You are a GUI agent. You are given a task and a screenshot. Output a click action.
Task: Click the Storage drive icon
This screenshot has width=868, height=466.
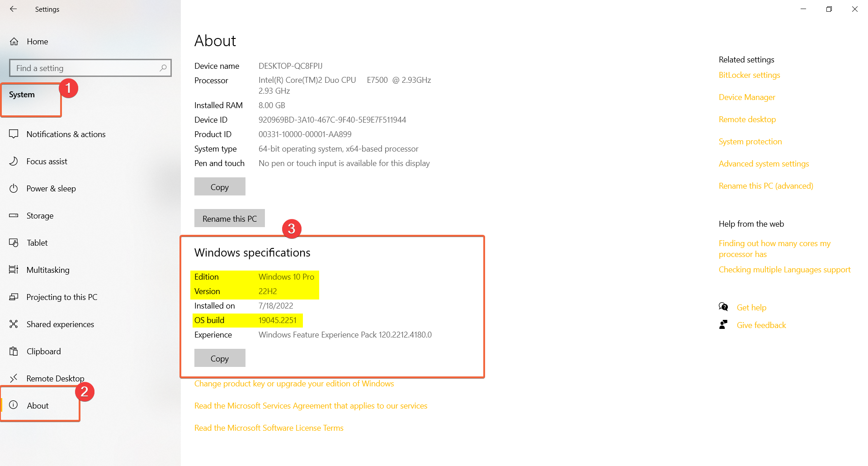coord(14,215)
